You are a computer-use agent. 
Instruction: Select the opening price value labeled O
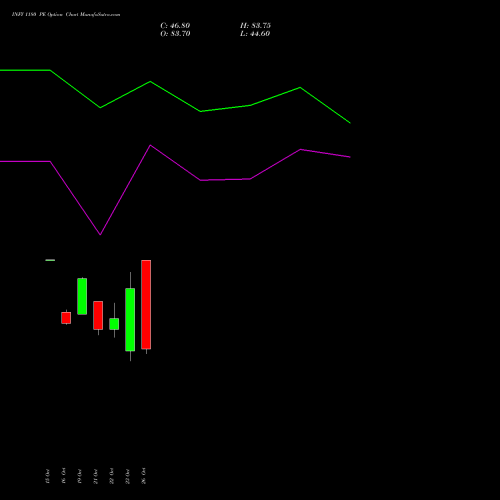pyautogui.click(x=175, y=34)
